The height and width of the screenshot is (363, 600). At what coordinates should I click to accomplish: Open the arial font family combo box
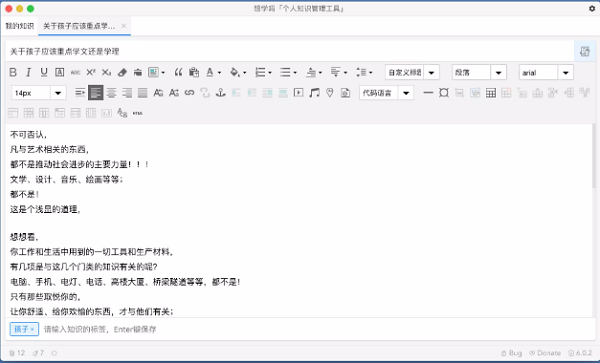546,72
